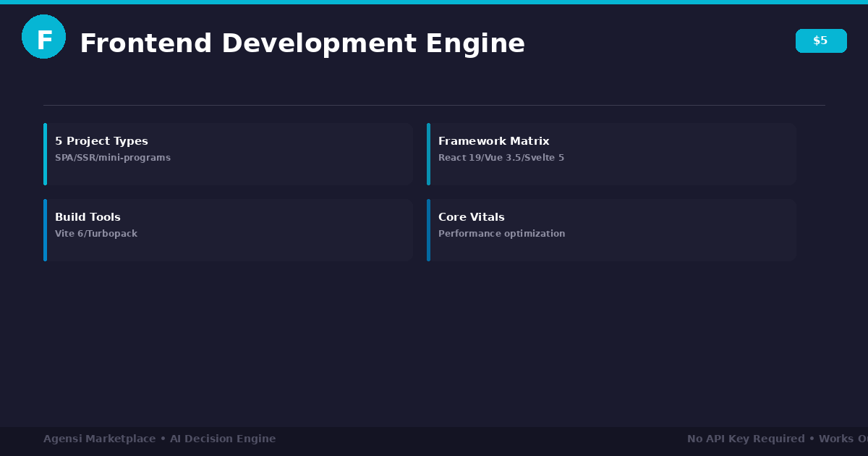
Task: Open the 5 Project Types card
Action: coord(228,154)
